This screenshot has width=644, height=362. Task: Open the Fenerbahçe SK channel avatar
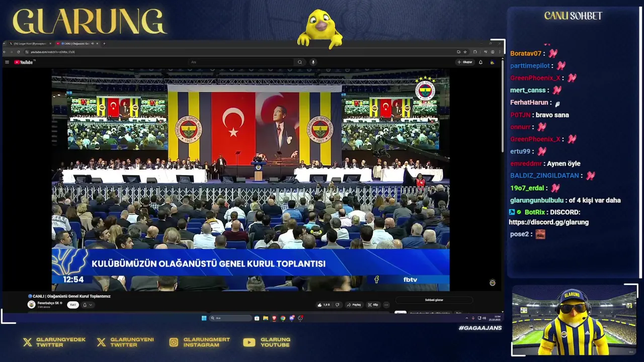coord(31,305)
